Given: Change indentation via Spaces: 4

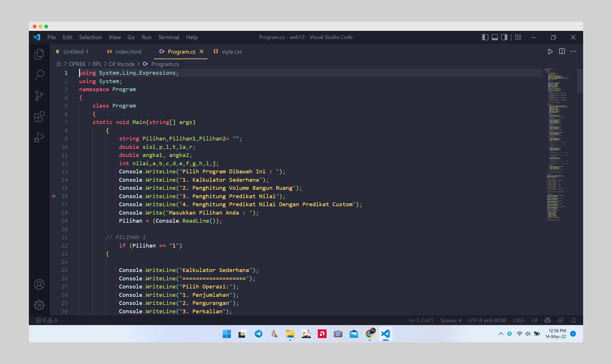Looking at the screenshot, I should pos(451,320).
